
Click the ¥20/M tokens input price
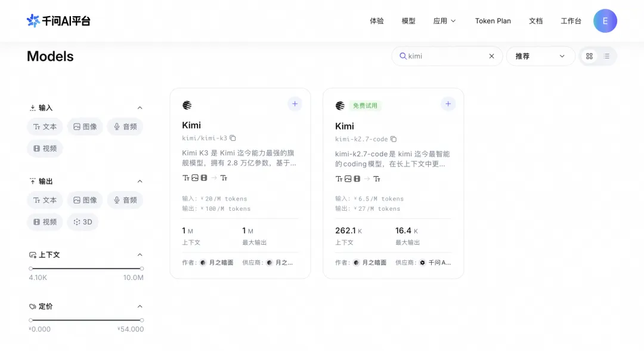(224, 199)
